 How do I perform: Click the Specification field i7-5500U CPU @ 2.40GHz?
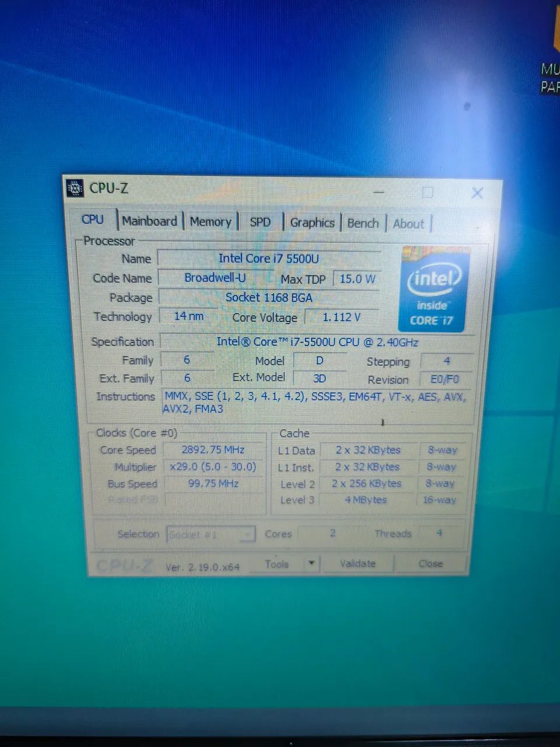[x=317, y=342]
